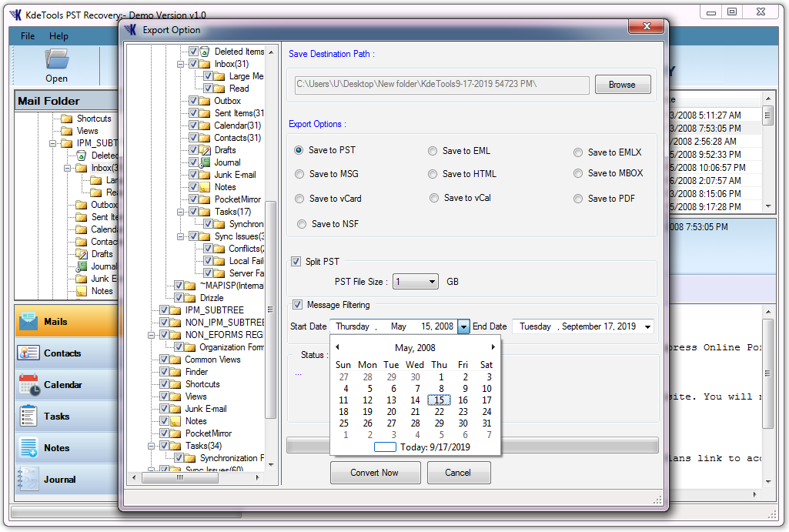Open the Help menu
The height and width of the screenshot is (532, 789).
[x=59, y=35]
